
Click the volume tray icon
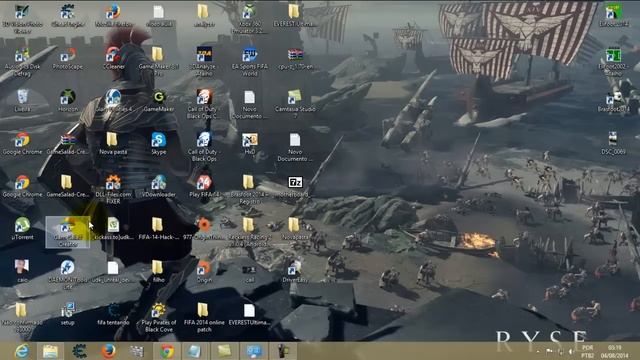click(571, 351)
